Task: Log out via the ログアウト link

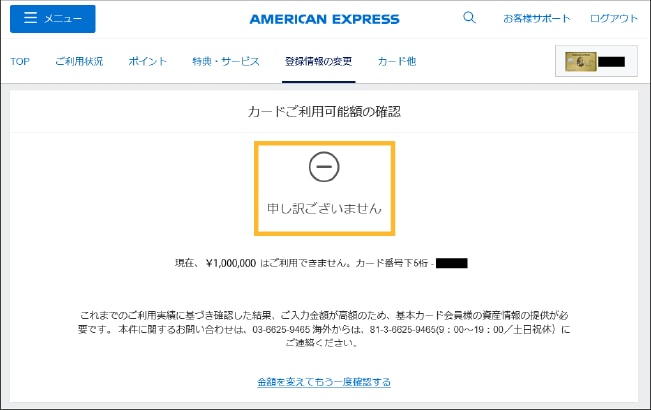Action: point(614,19)
